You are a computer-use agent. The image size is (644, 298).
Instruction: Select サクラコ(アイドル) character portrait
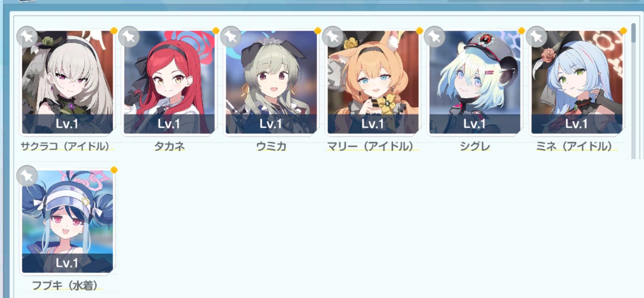[x=67, y=82]
